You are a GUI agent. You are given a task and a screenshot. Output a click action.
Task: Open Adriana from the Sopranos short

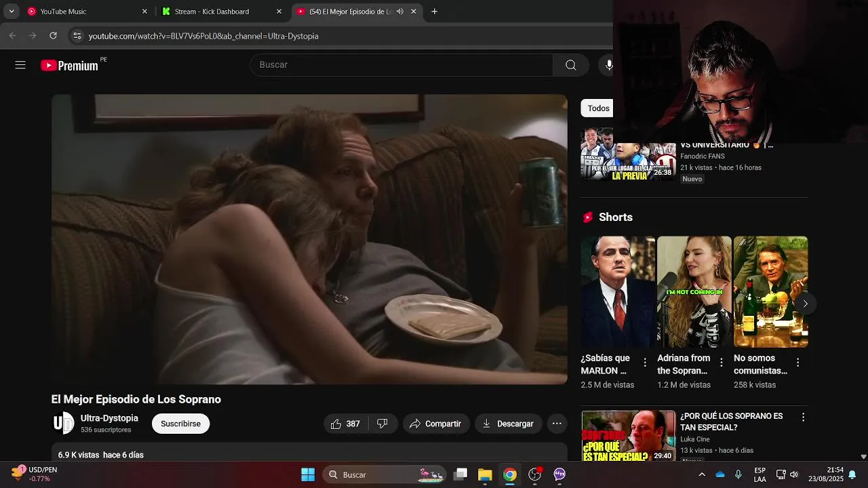pos(694,291)
